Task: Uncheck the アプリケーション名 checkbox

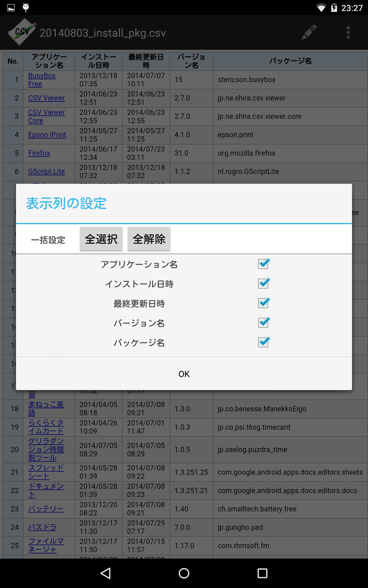Action: pyautogui.click(x=263, y=264)
